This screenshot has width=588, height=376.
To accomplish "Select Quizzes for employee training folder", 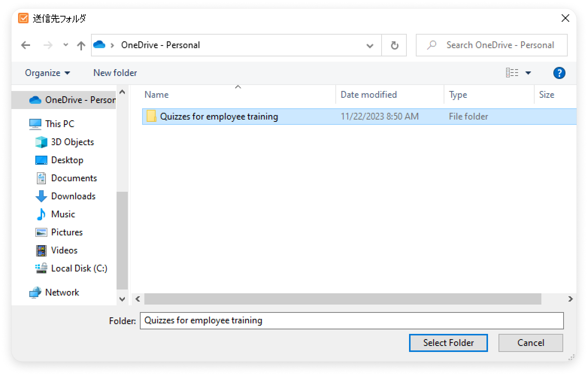I will [x=219, y=117].
